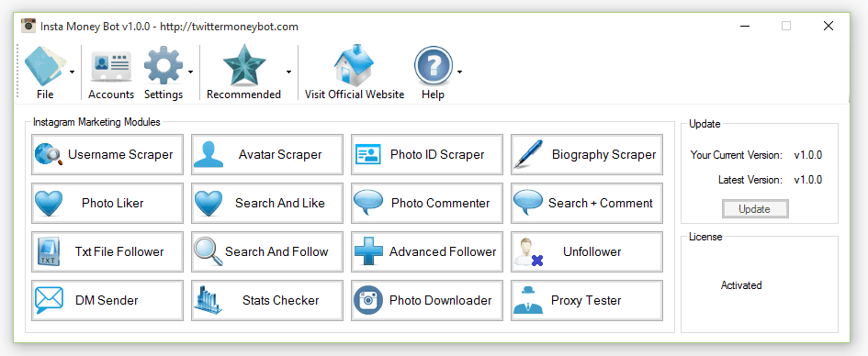Click the File toolbar label
Viewport: 868px width, 356px height.
45,95
